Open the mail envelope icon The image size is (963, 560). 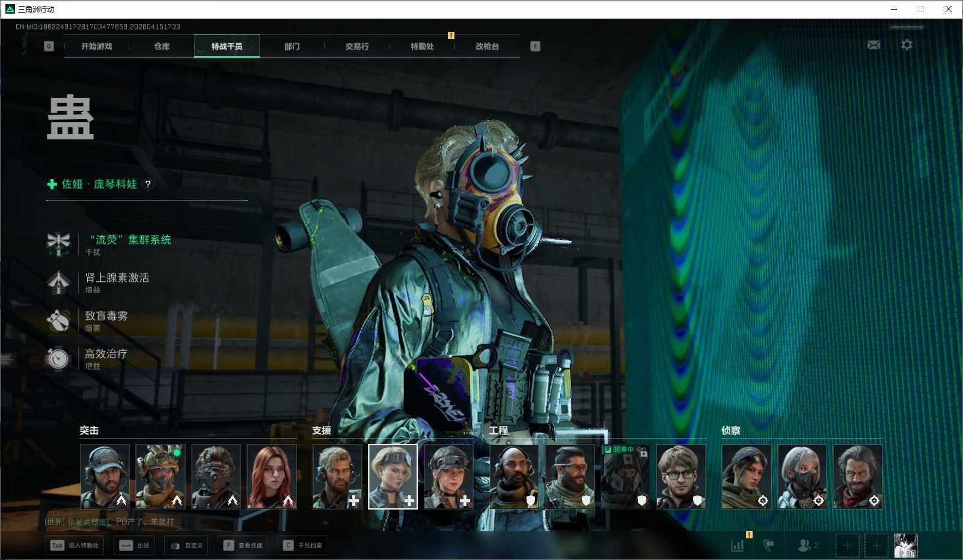(873, 45)
